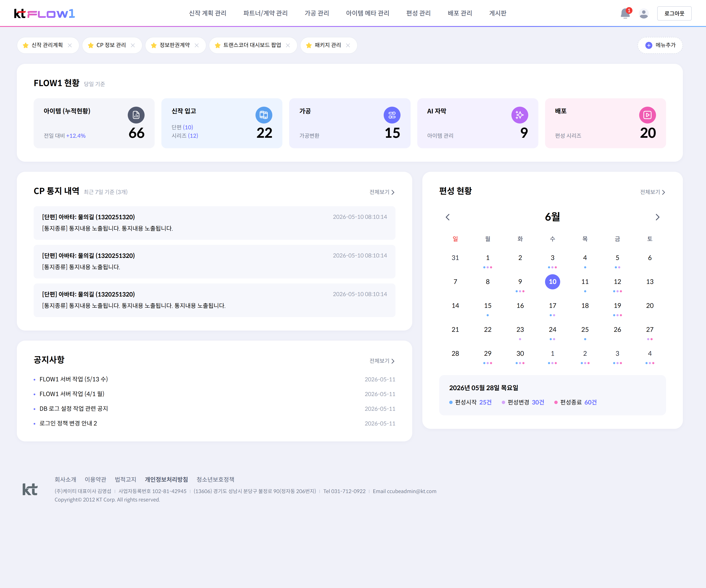Select June 29 on the calendar
706x588 pixels.
pyautogui.click(x=487, y=353)
